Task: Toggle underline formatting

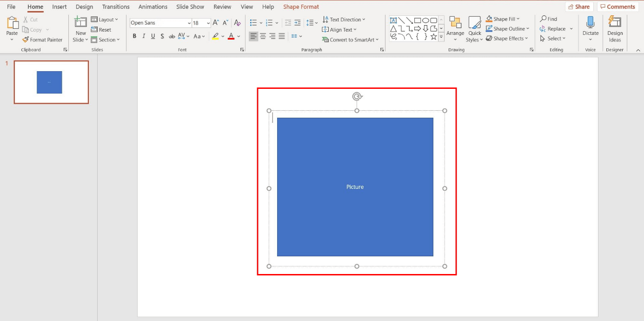Action: 153,36
